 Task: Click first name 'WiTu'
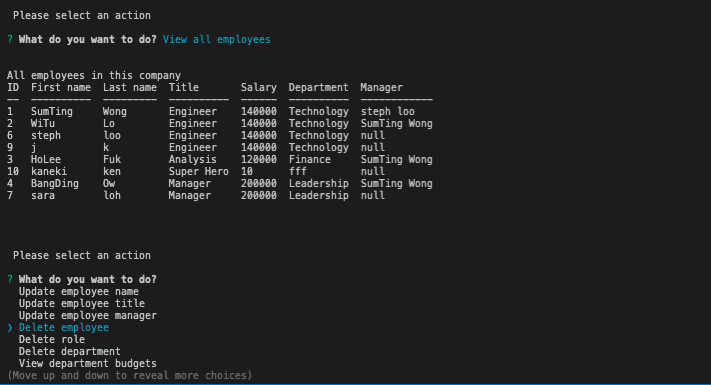click(43, 123)
